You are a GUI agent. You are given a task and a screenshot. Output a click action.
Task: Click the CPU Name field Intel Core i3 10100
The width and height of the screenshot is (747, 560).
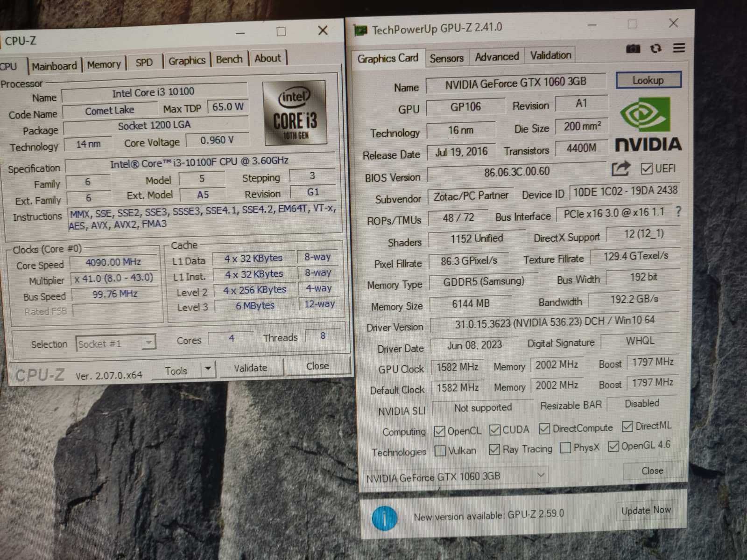tap(154, 92)
